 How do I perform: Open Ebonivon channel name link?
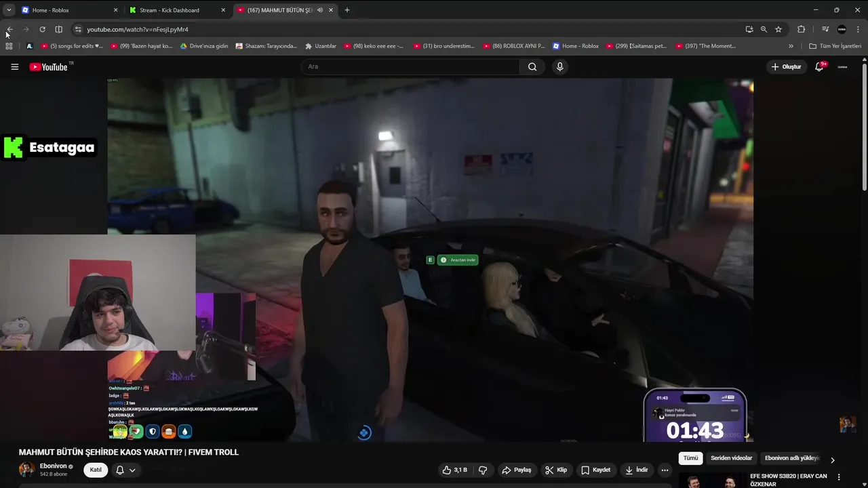(x=53, y=466)
